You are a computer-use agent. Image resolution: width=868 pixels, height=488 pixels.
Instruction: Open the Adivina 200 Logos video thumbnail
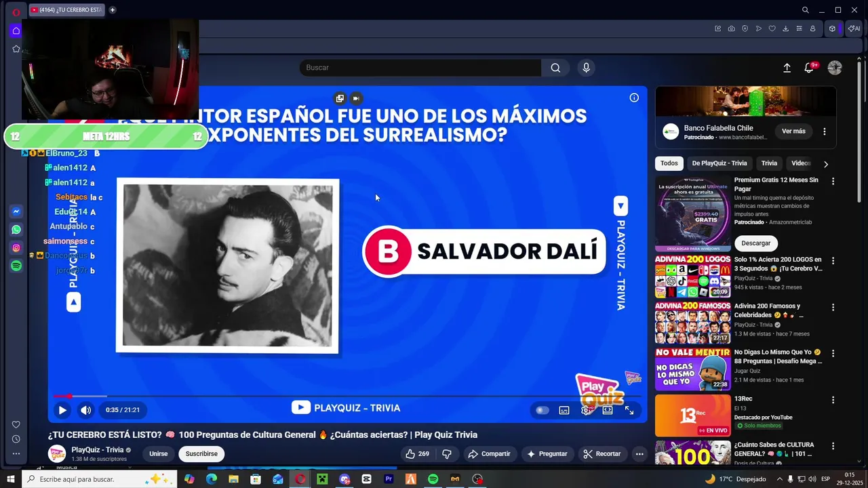tap(693, 277)
